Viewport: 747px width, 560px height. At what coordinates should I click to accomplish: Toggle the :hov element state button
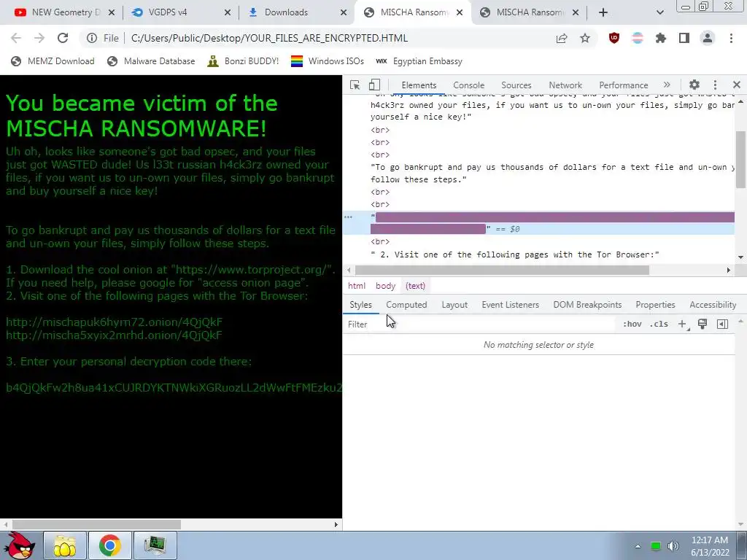[632, 324]
